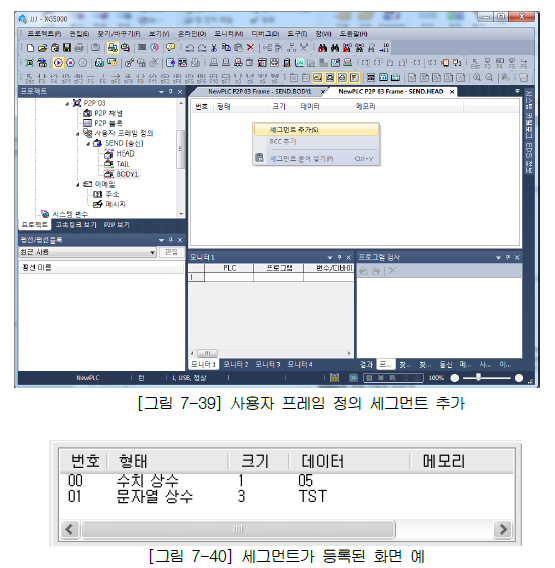
Task: Click right arrow of segment list scrollbar
Action: click(503, 529)
